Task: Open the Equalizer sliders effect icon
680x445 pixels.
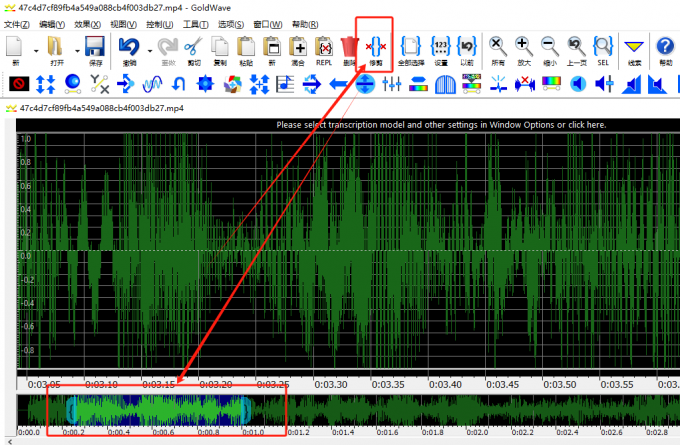Action: click(x=392, y=84)
